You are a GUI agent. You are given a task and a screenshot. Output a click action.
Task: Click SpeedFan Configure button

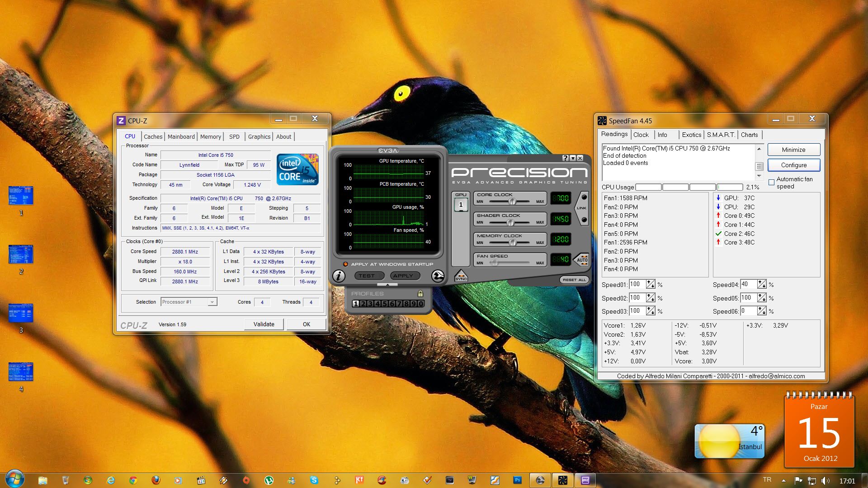click(x=793, y=165)
